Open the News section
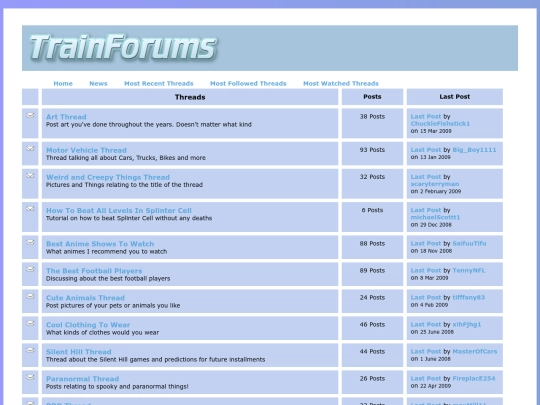Screen dimensions: 540x405 point(98,83)
